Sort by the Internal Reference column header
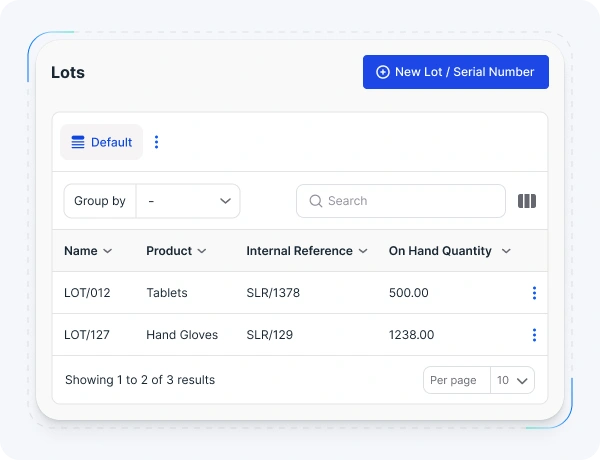The height and width of the screenshot is (460, 600). (x=307, y=251)
